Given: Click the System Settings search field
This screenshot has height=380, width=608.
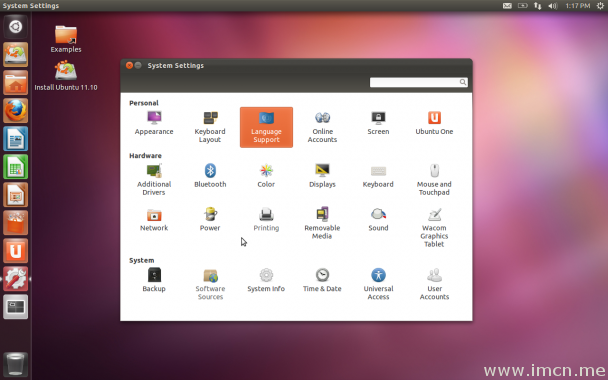Looking at the screenshot, I should coord(418,82).
